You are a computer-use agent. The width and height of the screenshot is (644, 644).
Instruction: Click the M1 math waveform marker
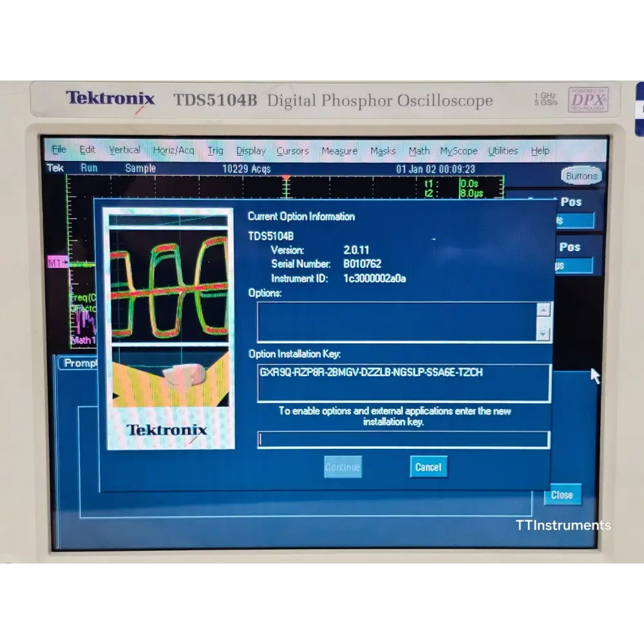click(x=57, y=262)
